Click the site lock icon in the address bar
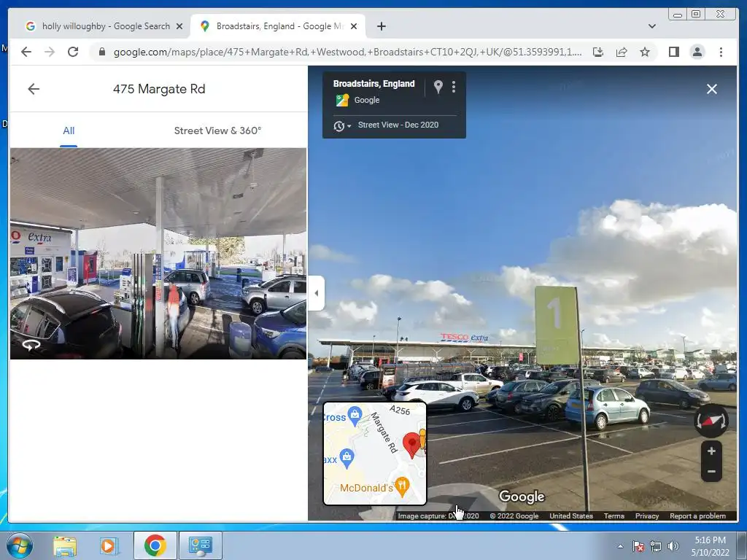 (101, 52)
